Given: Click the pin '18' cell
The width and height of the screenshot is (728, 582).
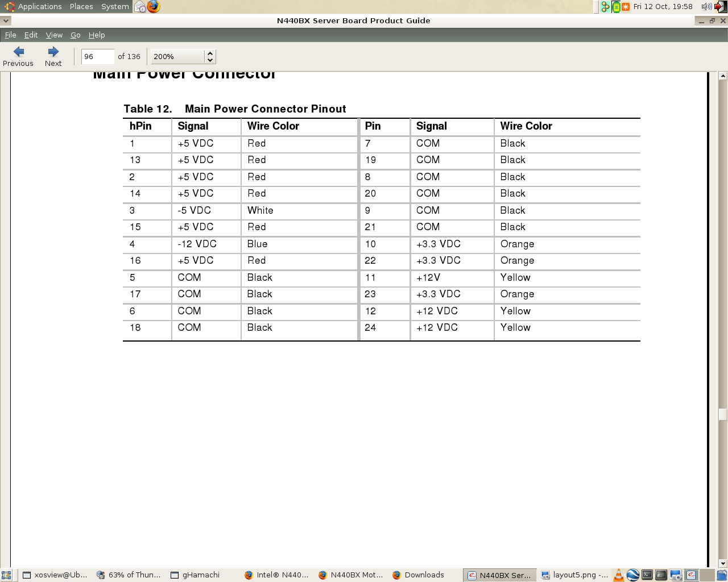Looking at the screenshot, I should [x=135, y=327].
